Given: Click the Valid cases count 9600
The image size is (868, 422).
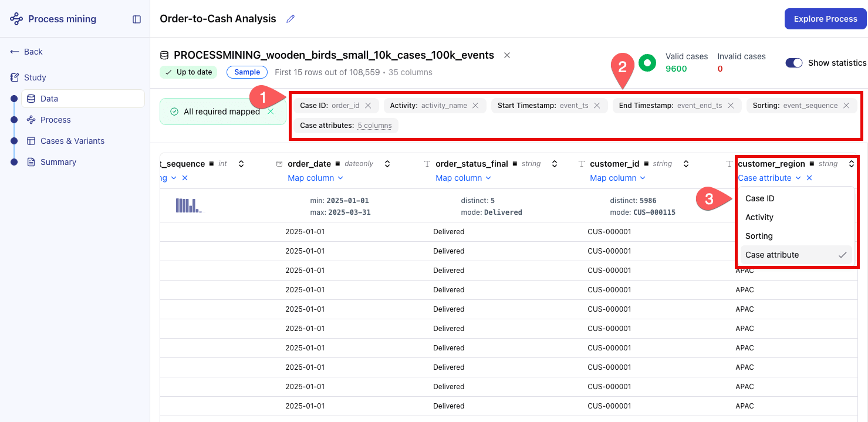Looking at the screenshot, I should tap(676, 69).
